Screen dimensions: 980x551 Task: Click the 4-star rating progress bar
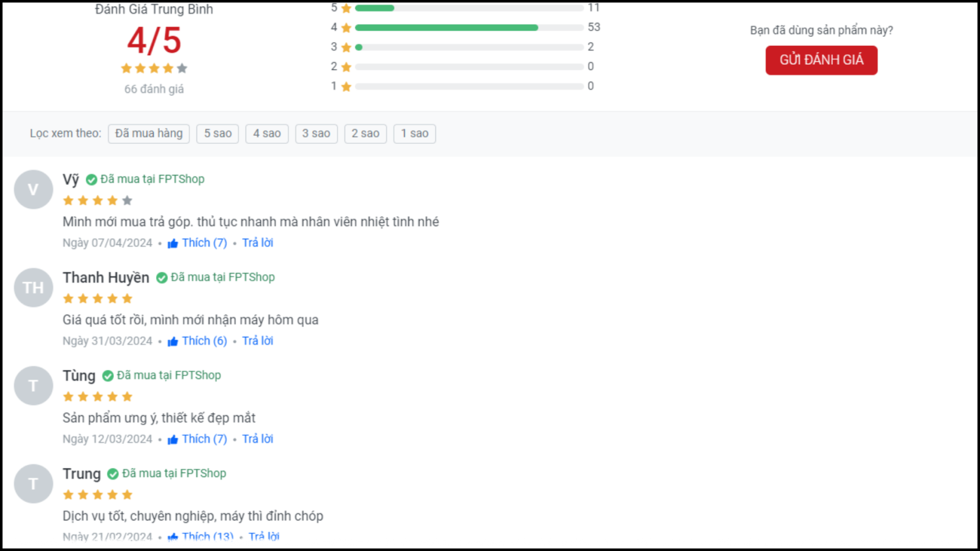(469, 28)
